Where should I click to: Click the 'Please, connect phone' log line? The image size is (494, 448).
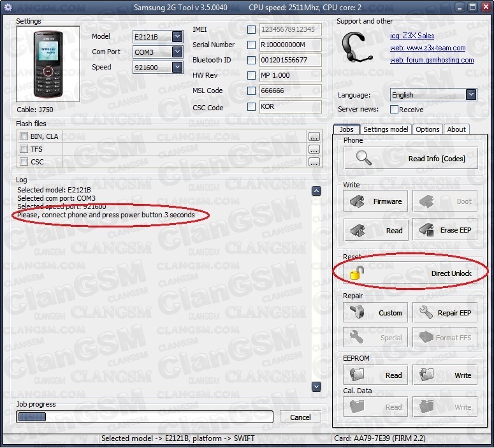click(x=106, y=215)
